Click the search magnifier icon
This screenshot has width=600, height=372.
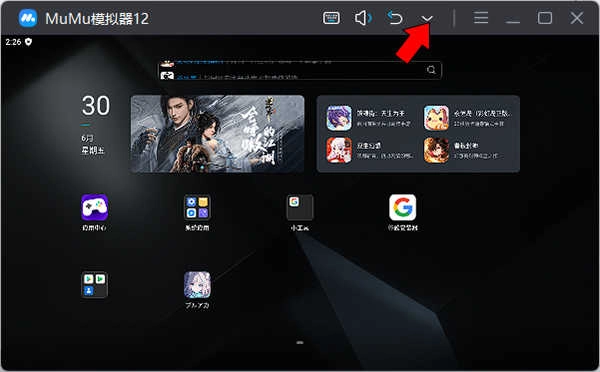[431, 70]
